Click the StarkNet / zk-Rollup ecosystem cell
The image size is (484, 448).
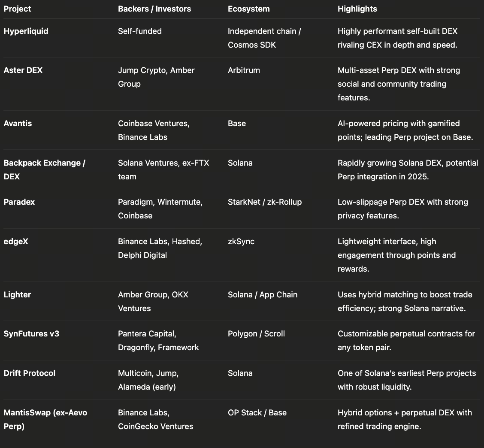click(265, 202)
